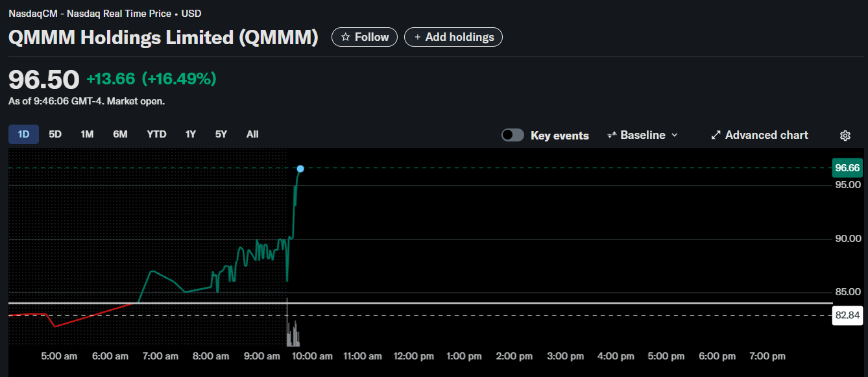Select the 6M range tab
The width and height of the screenshot is (868, 377).
click(x=120, y=134)
